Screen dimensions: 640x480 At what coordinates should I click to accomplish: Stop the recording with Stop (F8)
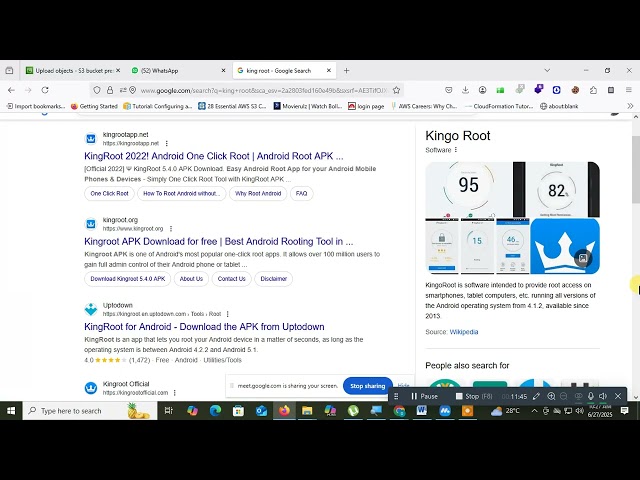coord(474,396)
